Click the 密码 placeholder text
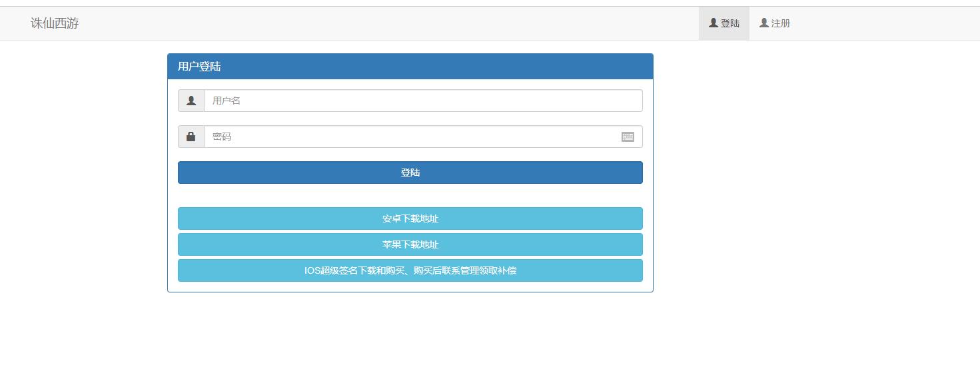The width and height of the screenshot is (980, 391). click(222, 137)
